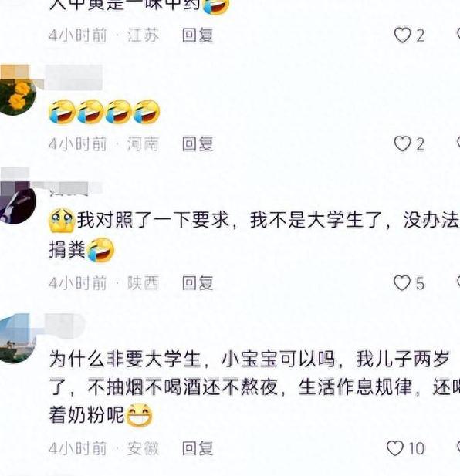
Task: Tap the four laughing emojis comment
Action: pyautogui.click(x=104, y=112)
